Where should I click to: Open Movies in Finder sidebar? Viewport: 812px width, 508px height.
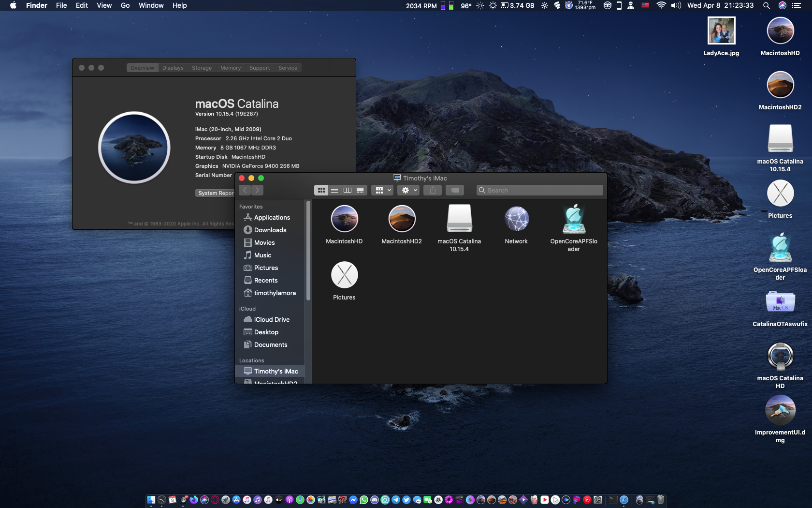click(270, 242)
